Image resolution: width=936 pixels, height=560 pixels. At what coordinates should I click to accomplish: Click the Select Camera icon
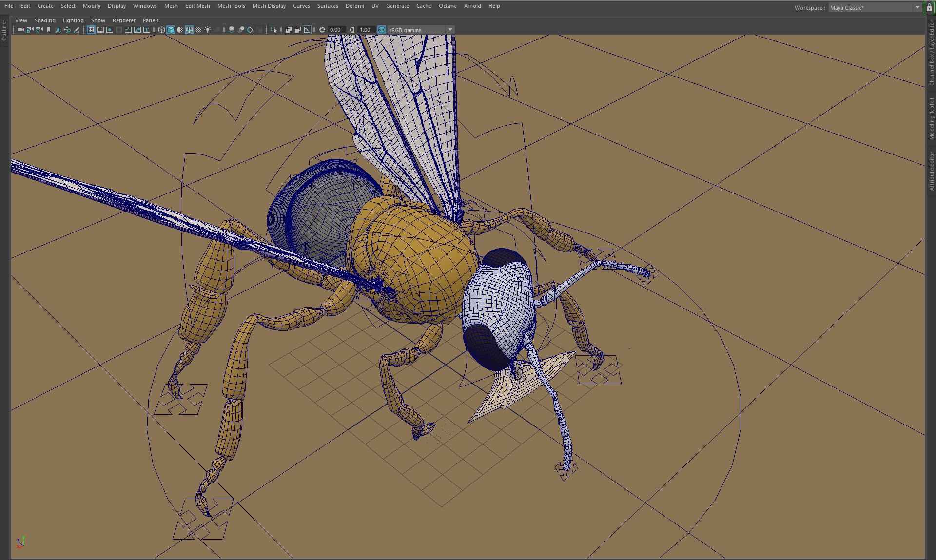point(20,30)
